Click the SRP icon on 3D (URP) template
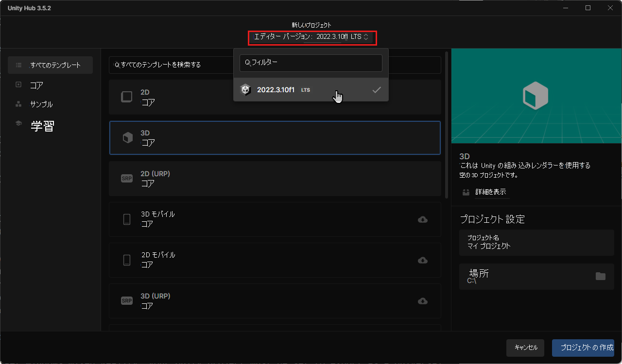The height and width of the screenshot is (364, 622). point(126,300)
